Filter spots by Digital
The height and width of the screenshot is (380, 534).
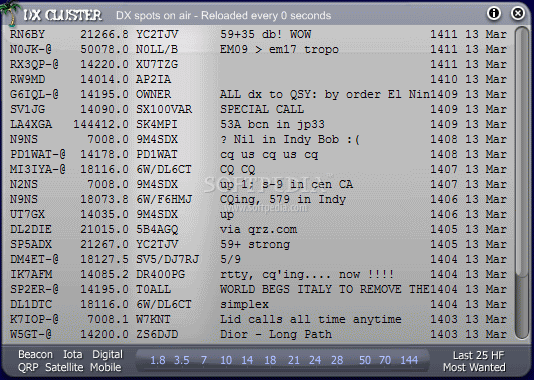click(107, 354)
